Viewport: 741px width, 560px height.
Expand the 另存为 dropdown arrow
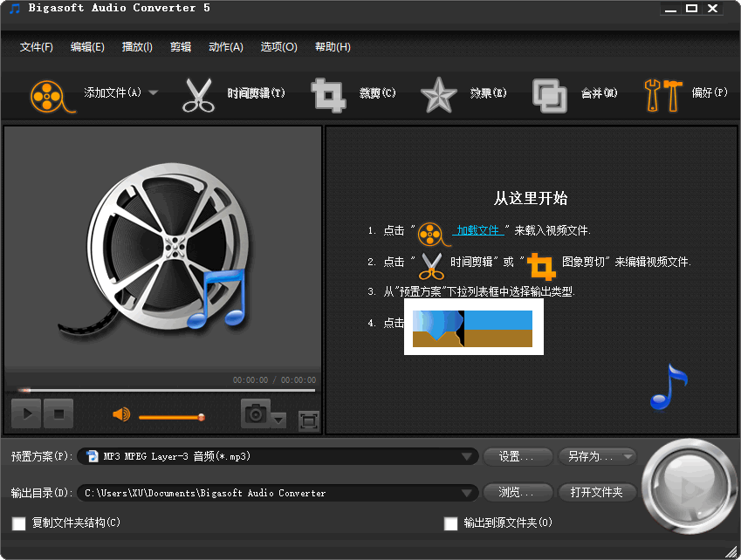tap(628, 456)
